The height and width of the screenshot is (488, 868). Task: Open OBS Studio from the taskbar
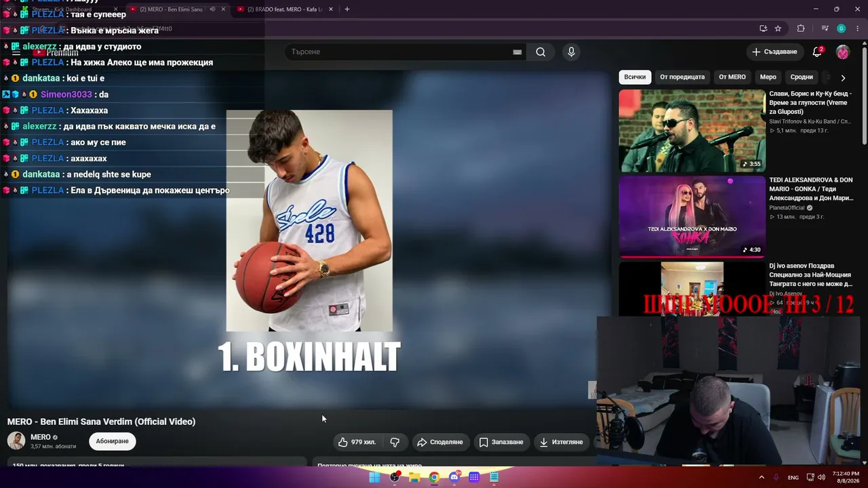click(x=395, y=477)
